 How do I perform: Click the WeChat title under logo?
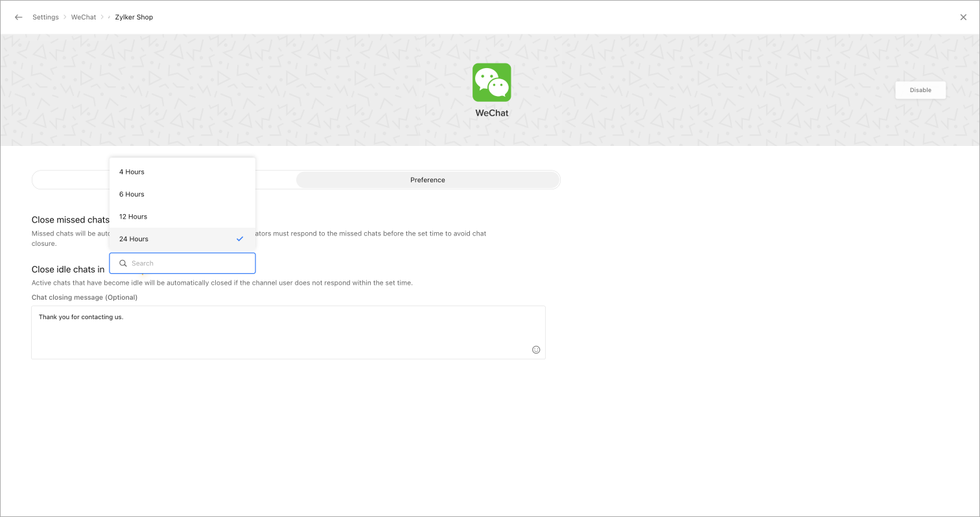click(492, 113)
